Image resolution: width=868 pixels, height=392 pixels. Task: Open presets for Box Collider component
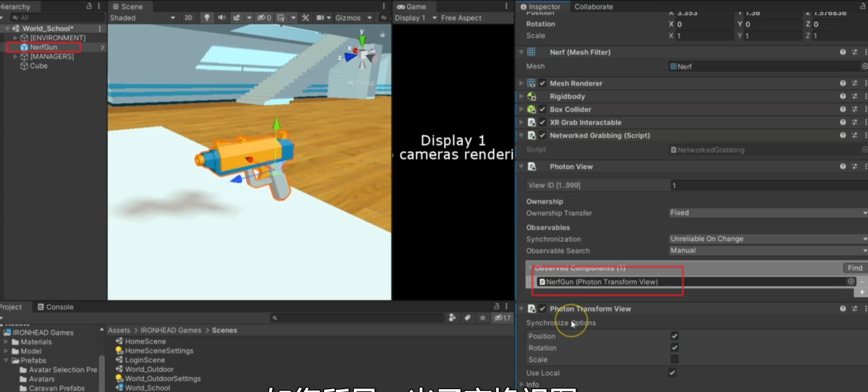854,110
